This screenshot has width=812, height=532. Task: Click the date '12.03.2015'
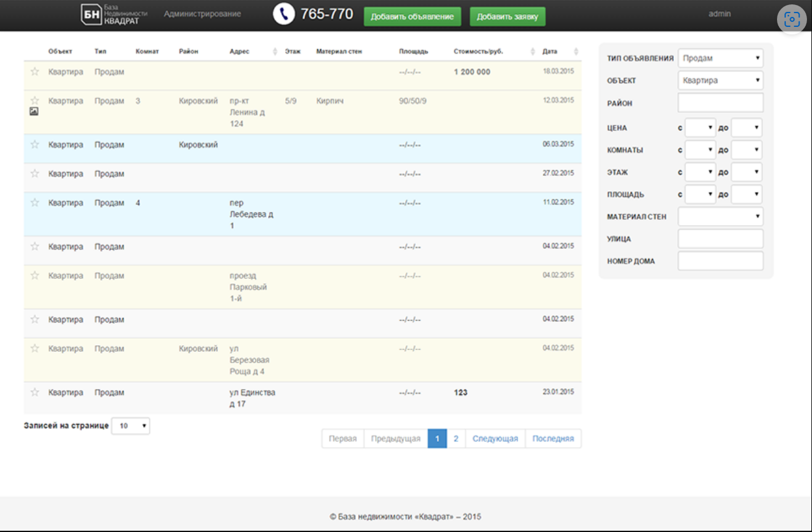click(558, 100)
